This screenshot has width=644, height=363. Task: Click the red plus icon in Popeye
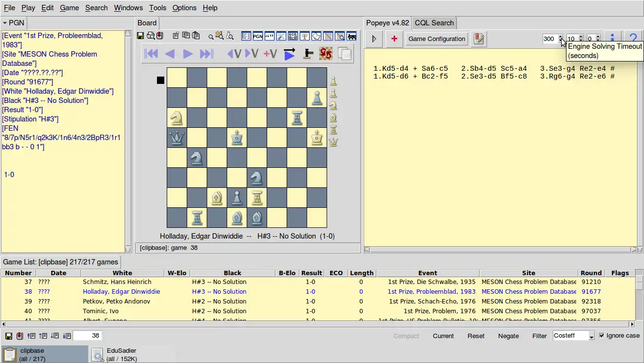click(x=394, y=39)
